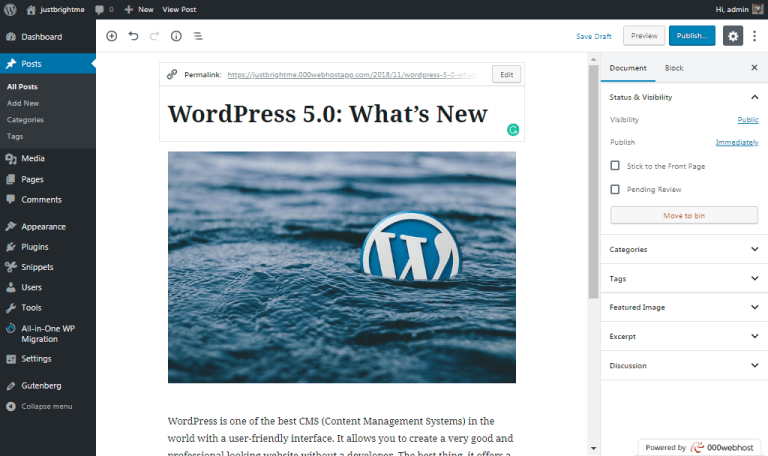The height and width of the screenshot is (456, 768).
Task: Click the green Grammarly icon in title
Action: (x=513, y=130)
